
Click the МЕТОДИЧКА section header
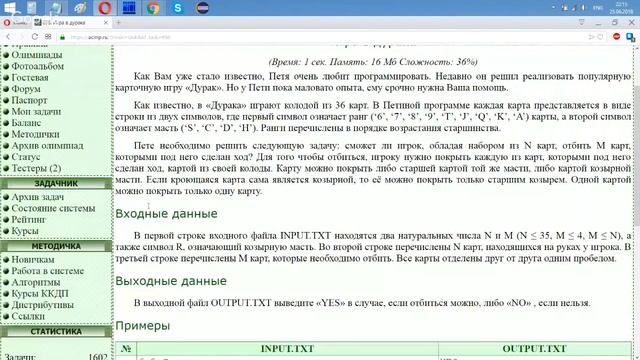pos(56,247)
